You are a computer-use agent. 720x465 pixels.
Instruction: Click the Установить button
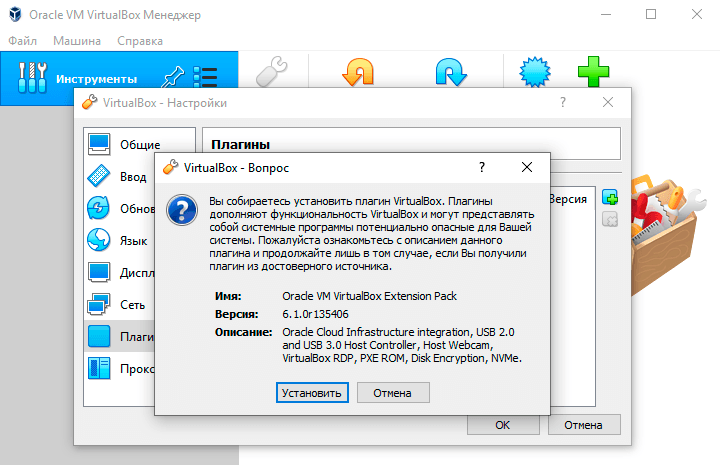[x=312, y=393]
